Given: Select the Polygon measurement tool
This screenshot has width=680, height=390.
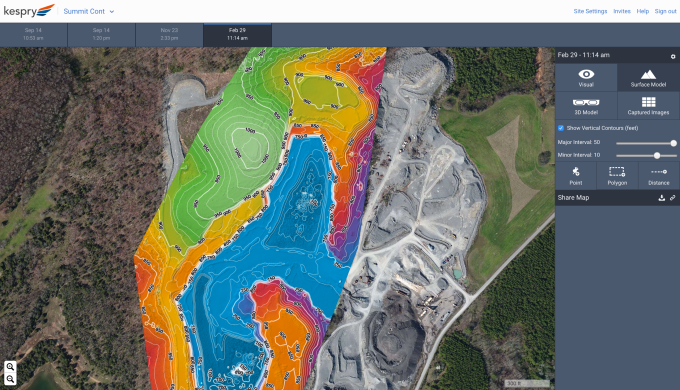Looking at the screenshot, I should pos(617,176).
